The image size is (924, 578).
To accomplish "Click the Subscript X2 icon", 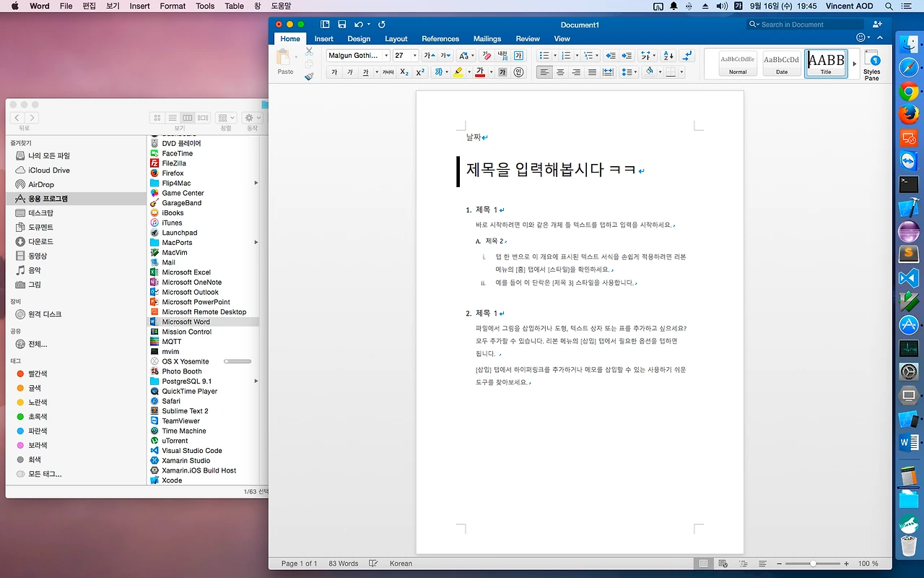I will tap(404, 72).
